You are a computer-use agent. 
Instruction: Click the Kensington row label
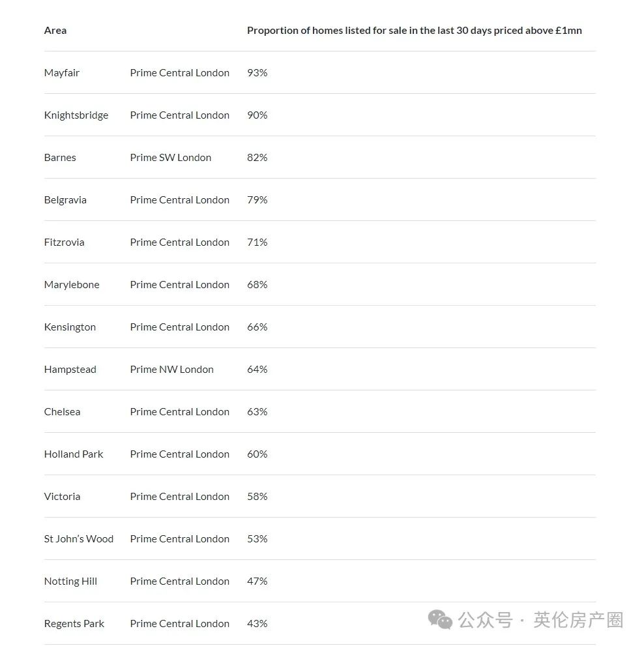(70, 327)
